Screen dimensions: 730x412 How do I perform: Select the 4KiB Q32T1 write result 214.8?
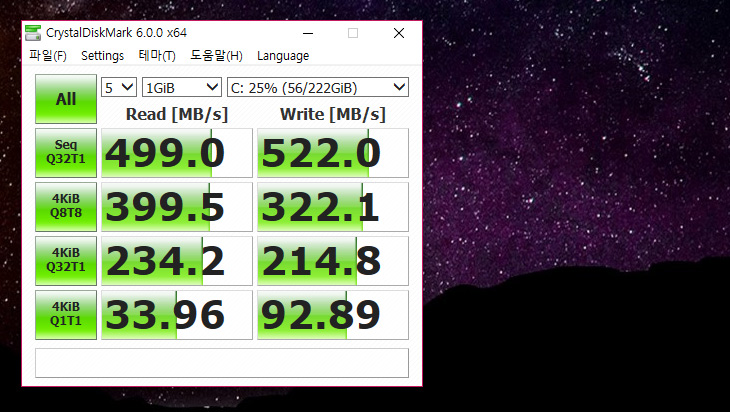[333, 261]
